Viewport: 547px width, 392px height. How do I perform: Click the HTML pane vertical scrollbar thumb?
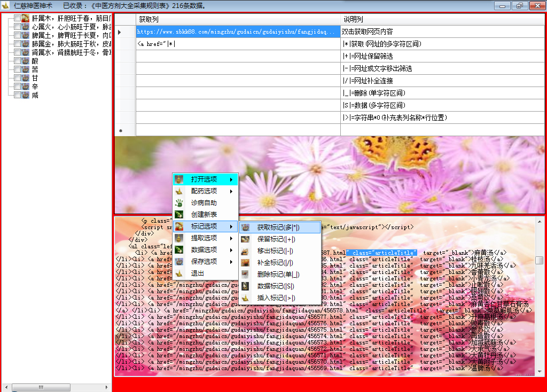tap(540, 260)
